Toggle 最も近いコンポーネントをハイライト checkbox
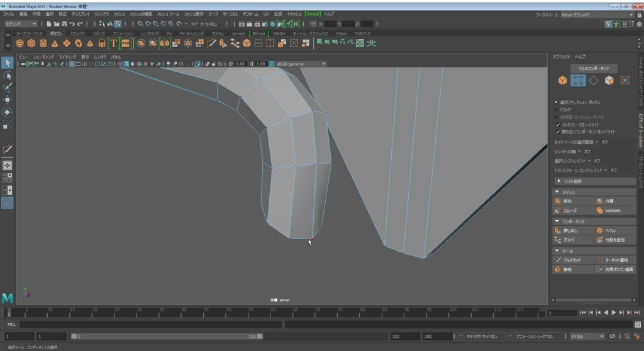644x351 pixels. pyautogui.click(x=558, y=132)
